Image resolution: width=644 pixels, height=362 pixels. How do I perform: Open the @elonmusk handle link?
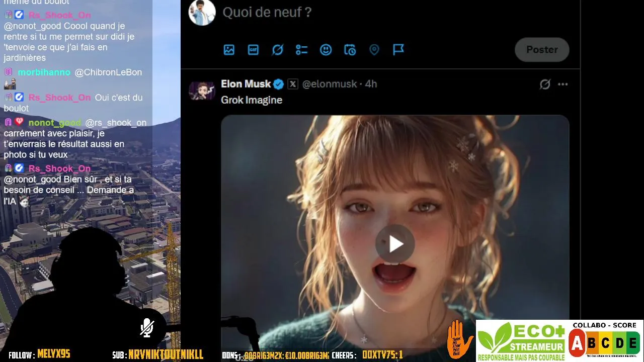(330, 84)
